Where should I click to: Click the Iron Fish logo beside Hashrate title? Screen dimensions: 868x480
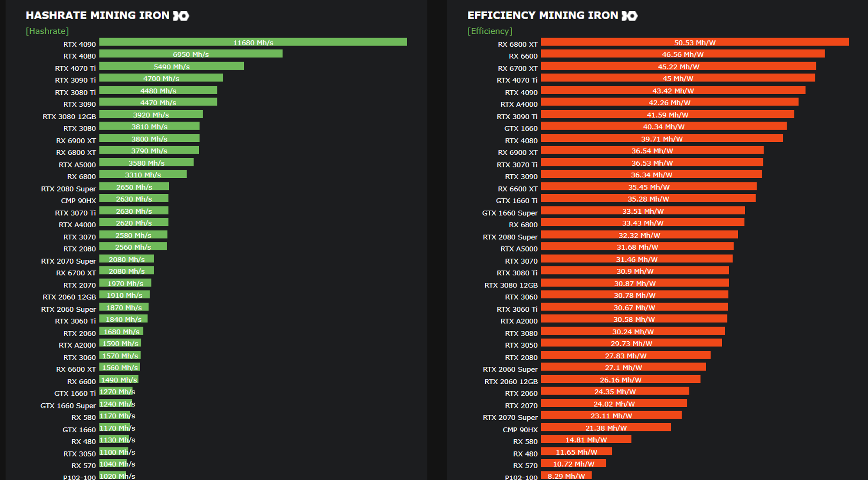coord(181,16)
